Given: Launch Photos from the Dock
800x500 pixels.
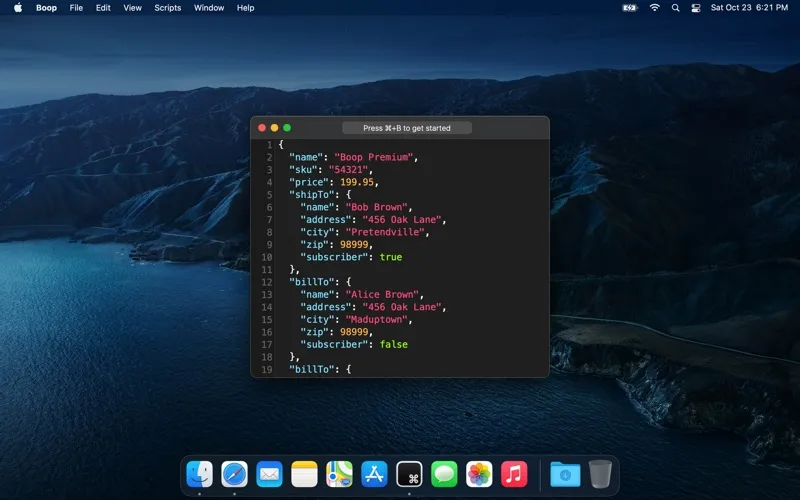Looking at the screenshot, I should (x=479, y=474).
